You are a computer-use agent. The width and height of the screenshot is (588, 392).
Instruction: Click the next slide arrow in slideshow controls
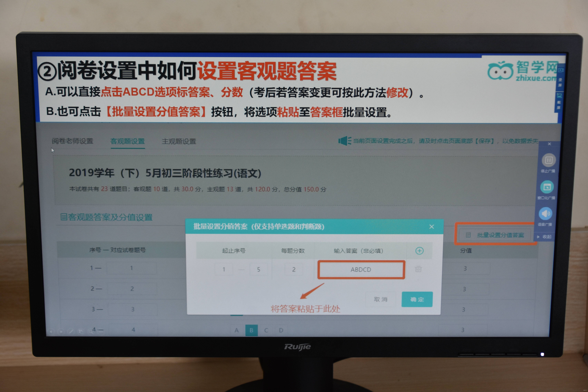tap(61, 332)
